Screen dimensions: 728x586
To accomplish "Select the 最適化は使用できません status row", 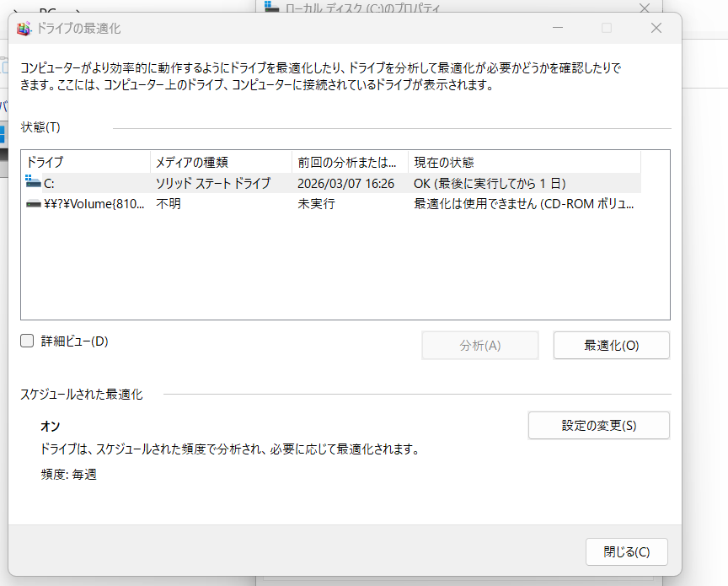I will coord(522,204).
